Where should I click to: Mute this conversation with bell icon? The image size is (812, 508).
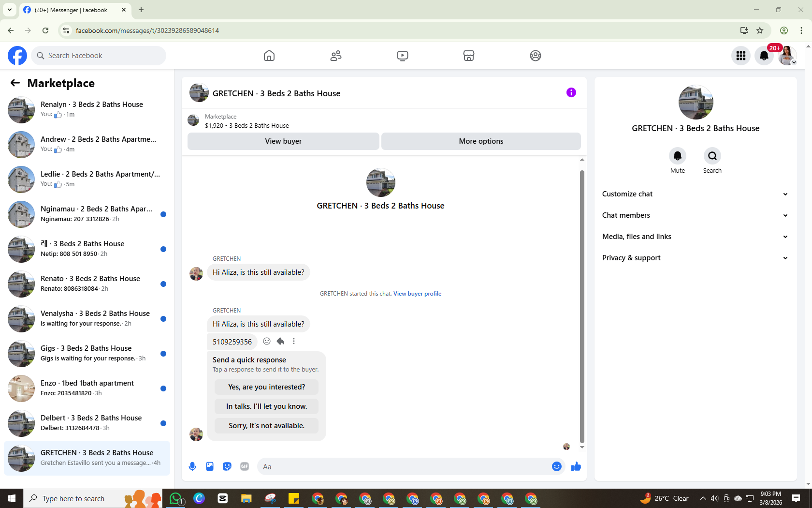(x=678, y=156)
